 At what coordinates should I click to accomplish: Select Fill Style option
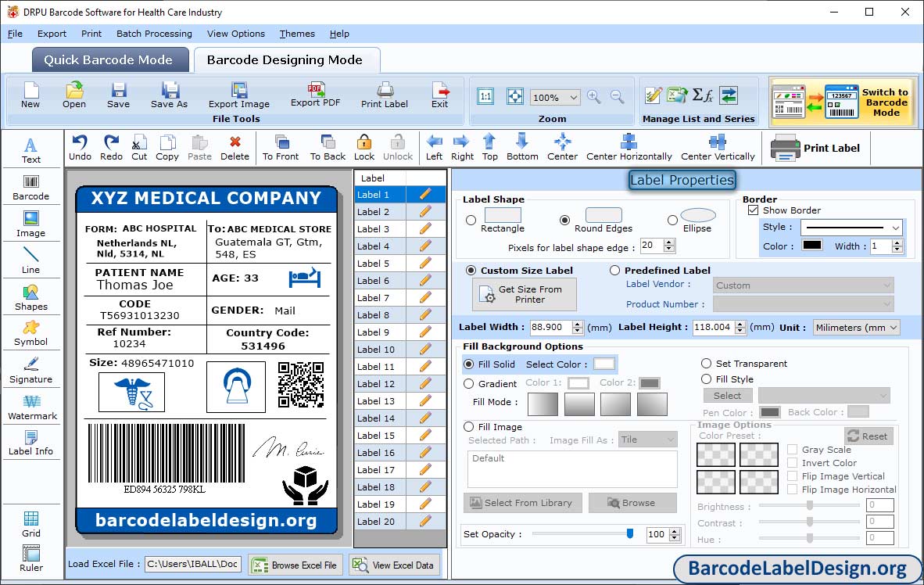click(706, 379)
